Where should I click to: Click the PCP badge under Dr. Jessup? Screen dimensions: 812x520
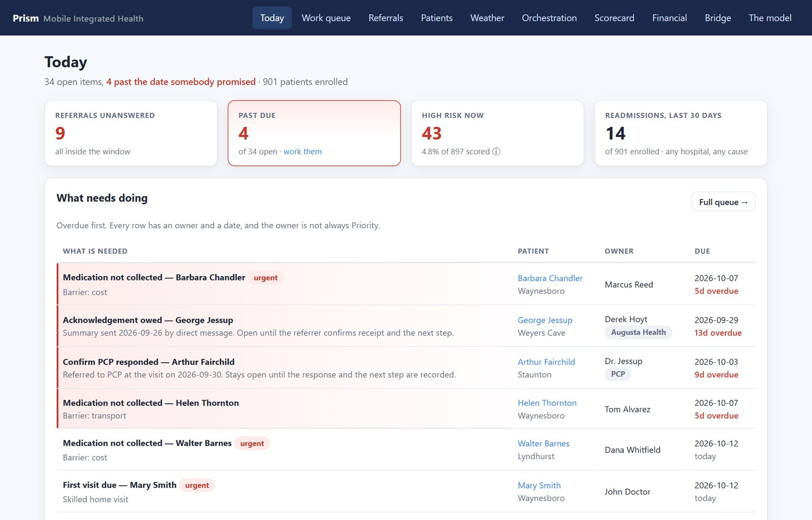coord(618,374)
